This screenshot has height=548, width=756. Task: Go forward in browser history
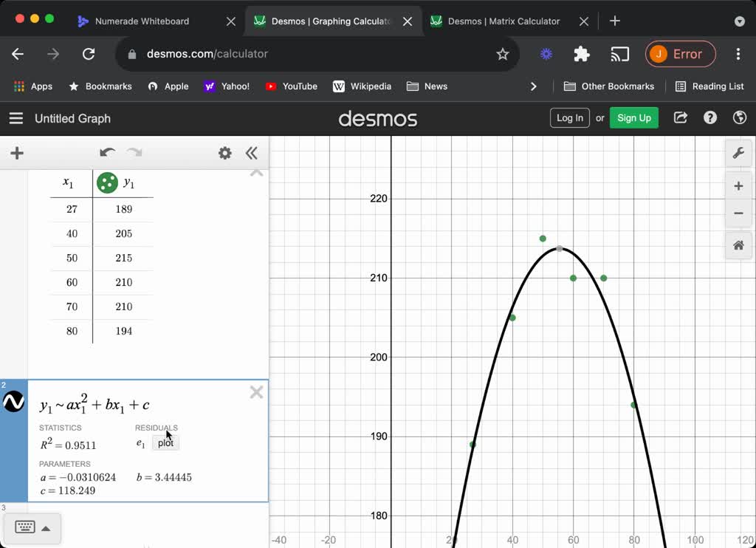pos(53,54)
